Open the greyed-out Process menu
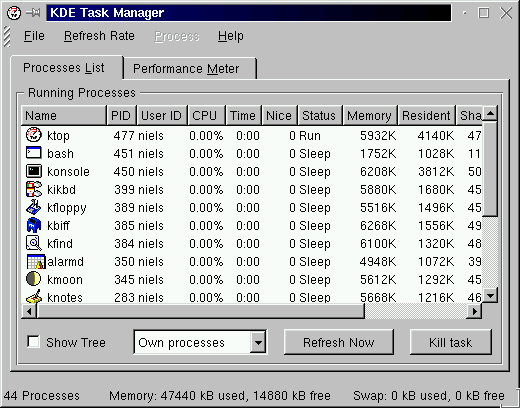Screen dimensions: 520x408 point(177,36)
